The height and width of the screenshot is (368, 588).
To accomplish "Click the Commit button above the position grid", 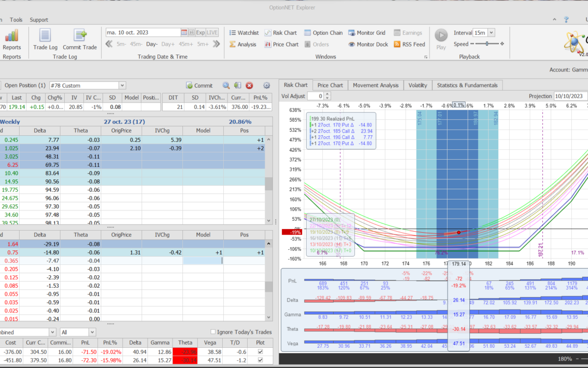I will click(x=199, y=86).
